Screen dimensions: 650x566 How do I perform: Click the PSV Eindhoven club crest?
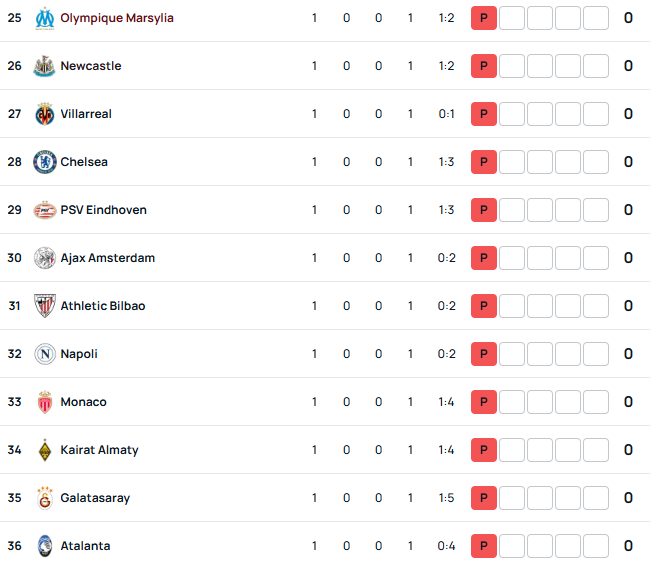coord(45,210)
